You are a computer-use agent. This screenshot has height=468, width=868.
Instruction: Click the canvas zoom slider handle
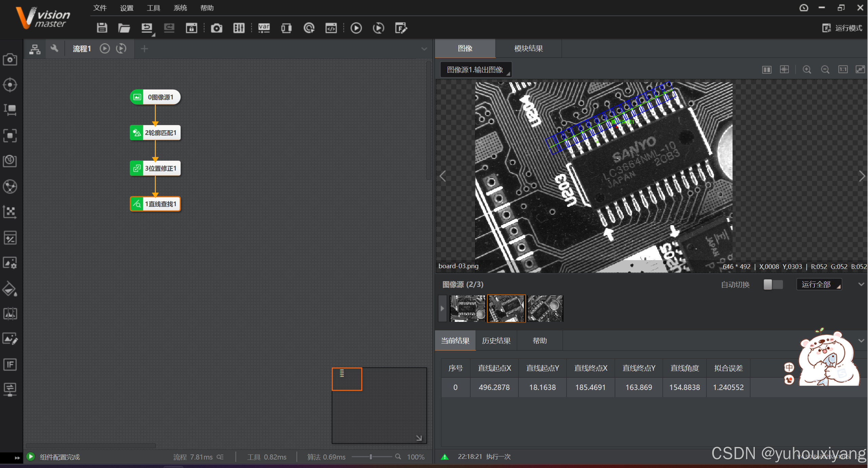point(371,457)
